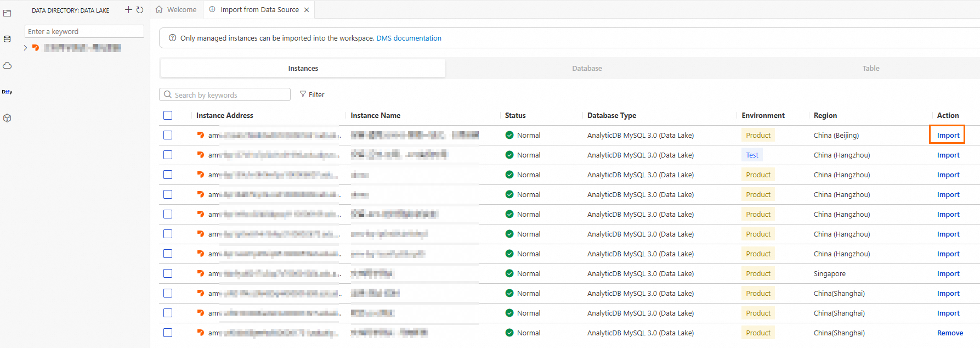Open the Dify icon in left sidebar
The width and height of the screenshot is (980, 348).
[7, 92]
